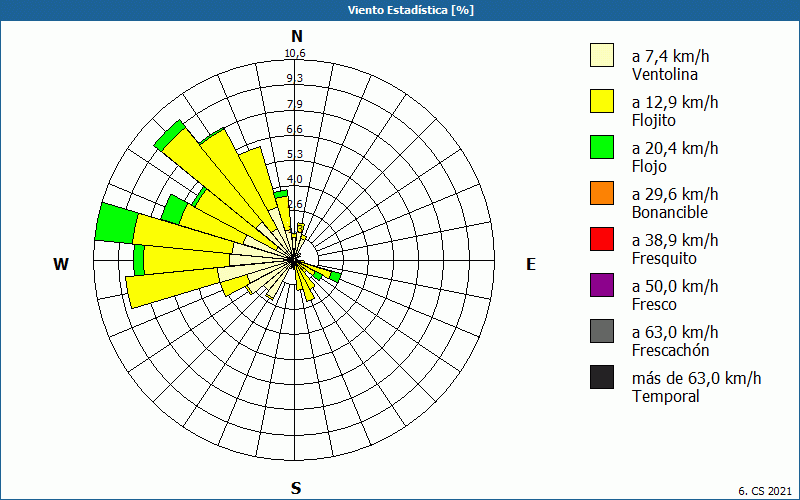Click the purple Fresco legend swatch
Viewport: 800px width, 500px height.
(x=602, y=285)
